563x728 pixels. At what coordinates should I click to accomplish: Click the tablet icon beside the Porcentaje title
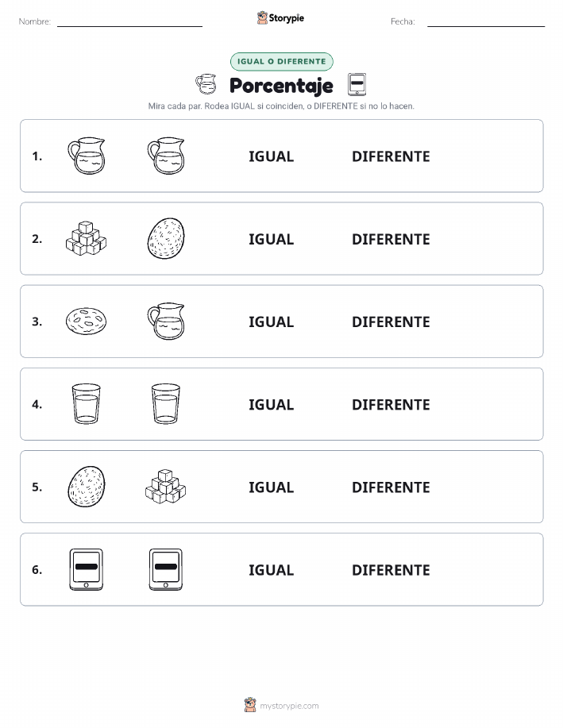point(357,84)
